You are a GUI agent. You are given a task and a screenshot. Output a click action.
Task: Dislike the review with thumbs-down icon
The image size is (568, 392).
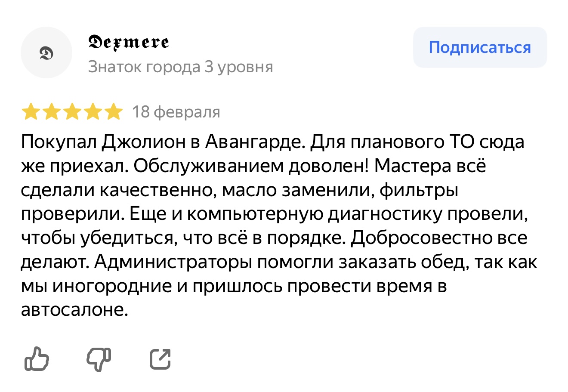coord(99,358)
